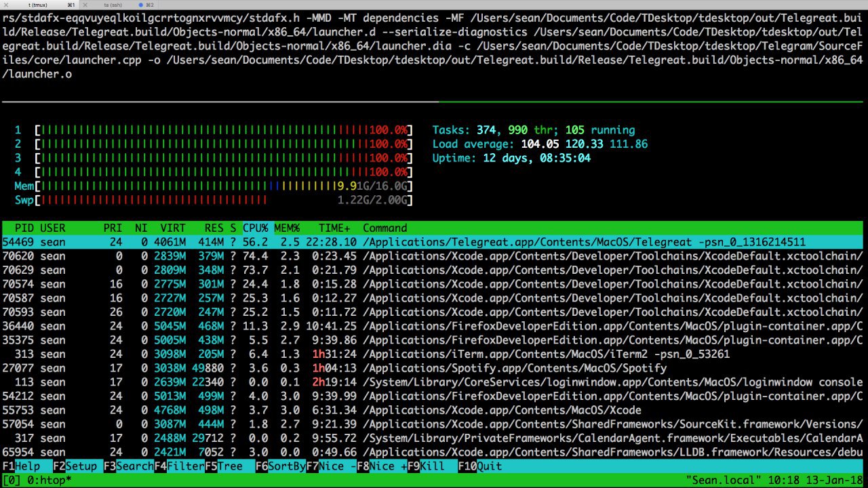Activate F3 Search in htop
The height and width of the screenshot is (488, 868).
pos(129,466)
